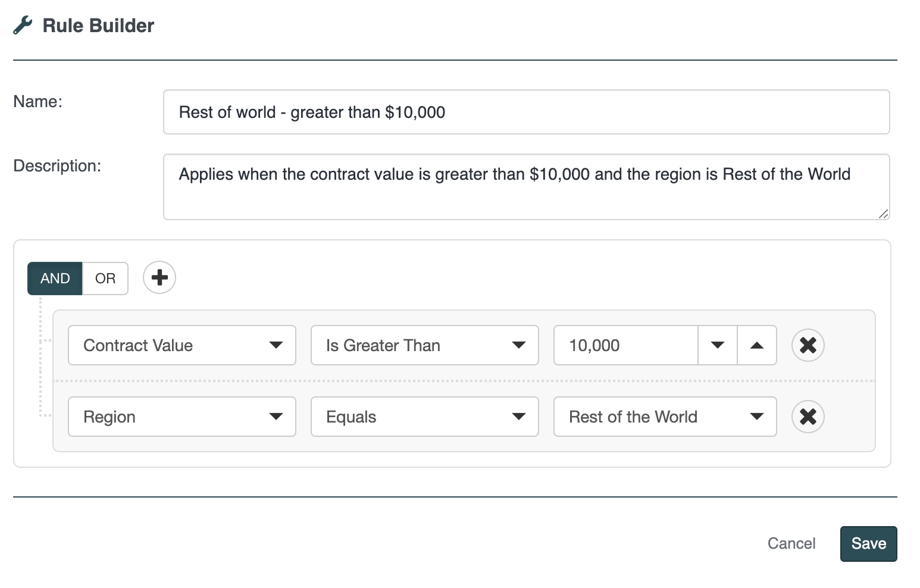Click the wrench icon beside Rule Builder
Screen dimensions: 920x588
pyautogui.click(x=23, y=26)
